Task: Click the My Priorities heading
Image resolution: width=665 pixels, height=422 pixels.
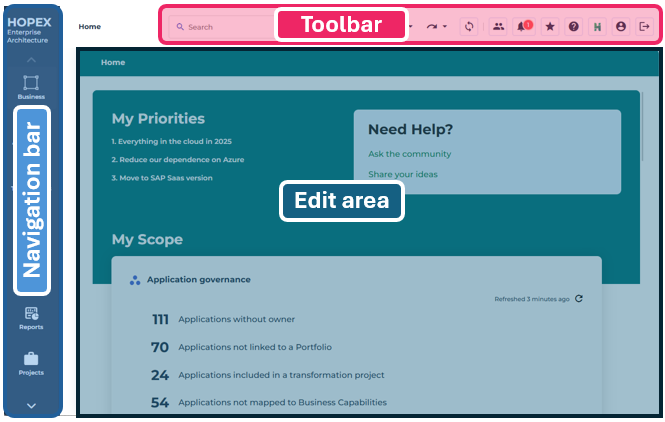Action: click(158, 119)
